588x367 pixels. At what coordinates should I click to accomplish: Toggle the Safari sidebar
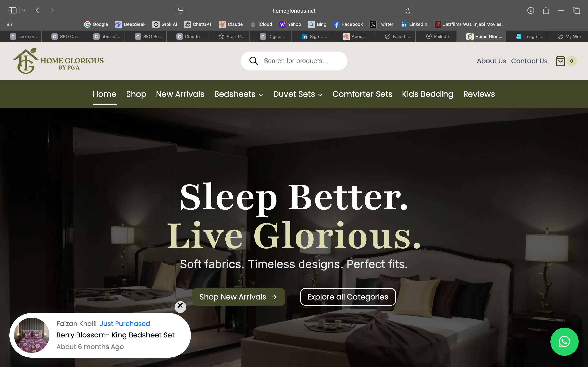click(12, 10)
